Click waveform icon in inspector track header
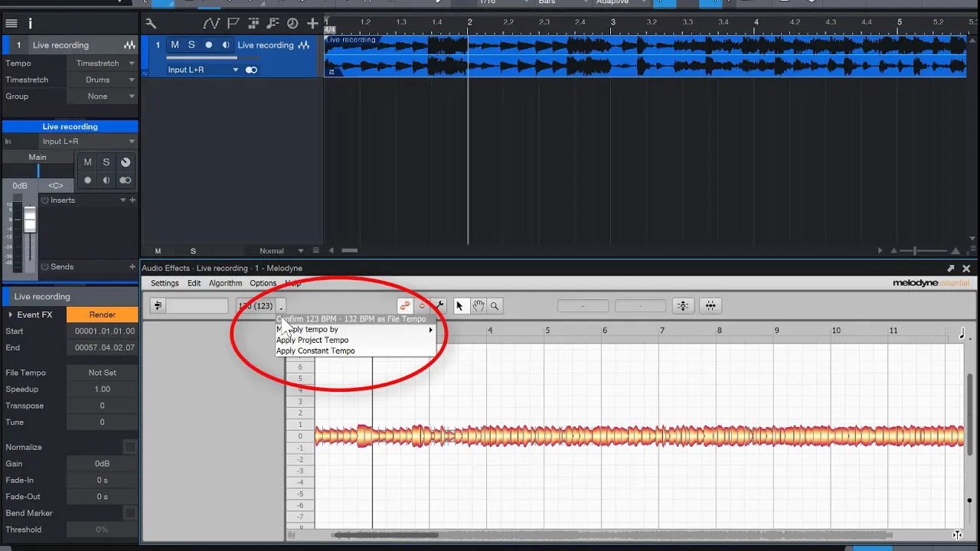Screen dimensions: 980x551 (x=129, y=45)
